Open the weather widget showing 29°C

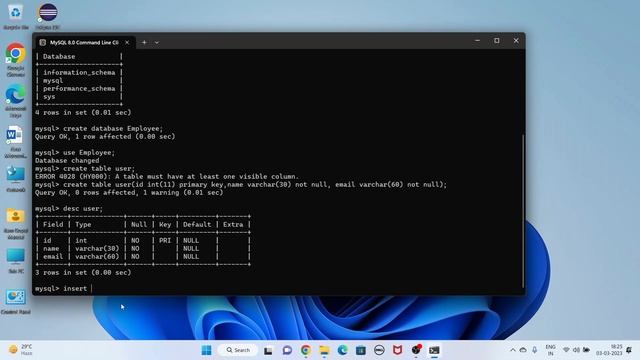point(20,350)
